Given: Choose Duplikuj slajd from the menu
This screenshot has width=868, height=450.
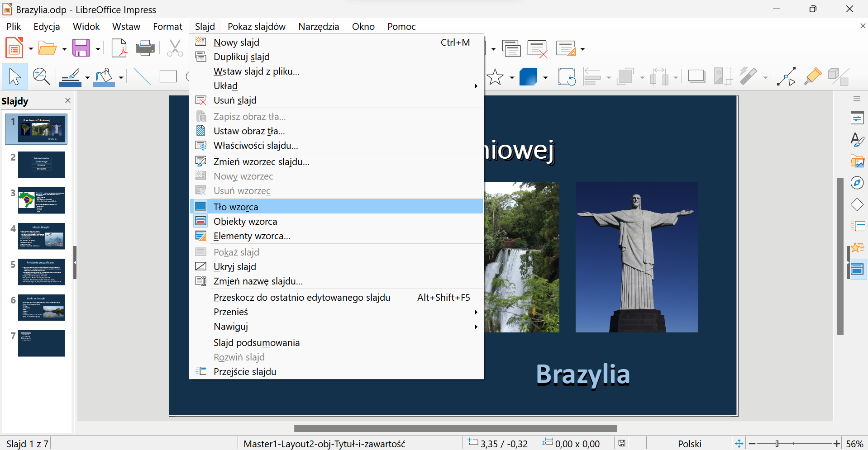Looking at the screenshot, I should (x=241, y=57).
